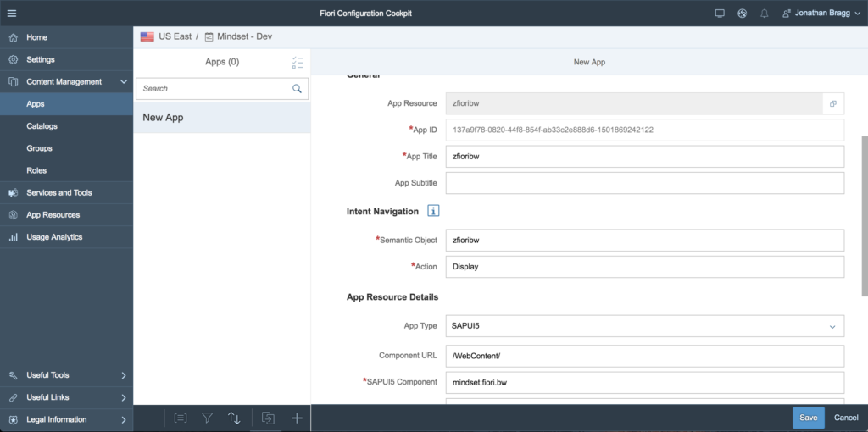
Task: Click the US East breadcrumb
Action: pos(175,37)
